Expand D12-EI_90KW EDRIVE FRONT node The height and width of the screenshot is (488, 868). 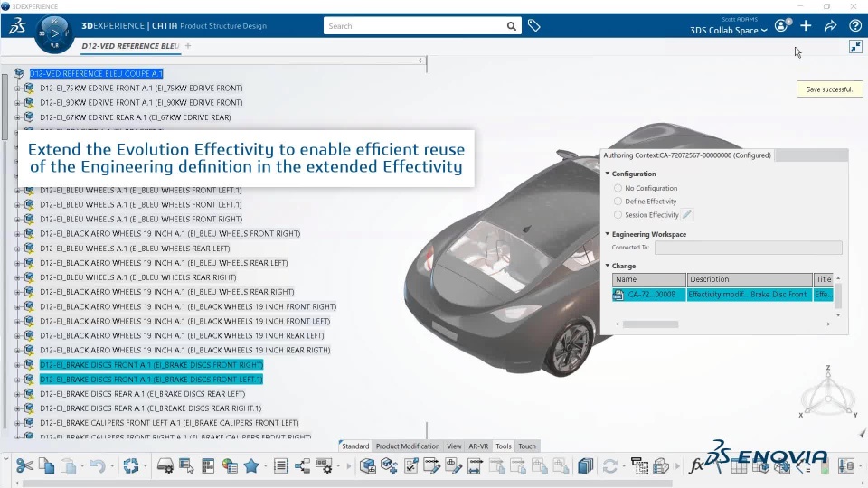coord(17,102)
